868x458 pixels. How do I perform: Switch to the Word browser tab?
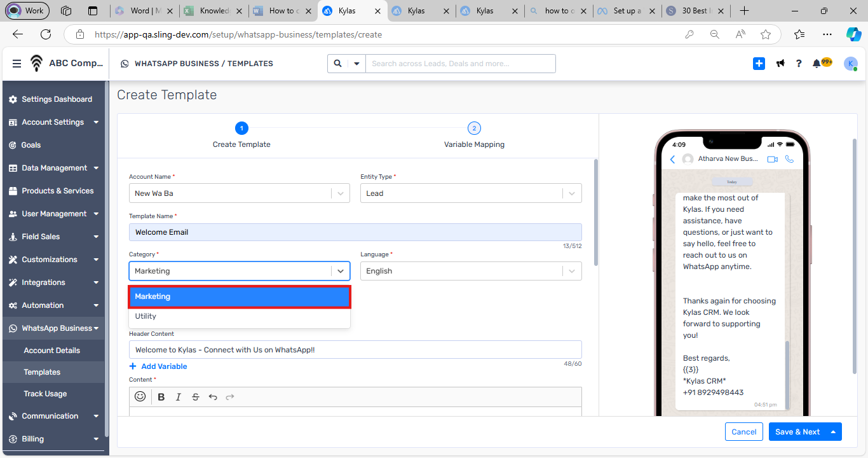(x=144, y=11)
